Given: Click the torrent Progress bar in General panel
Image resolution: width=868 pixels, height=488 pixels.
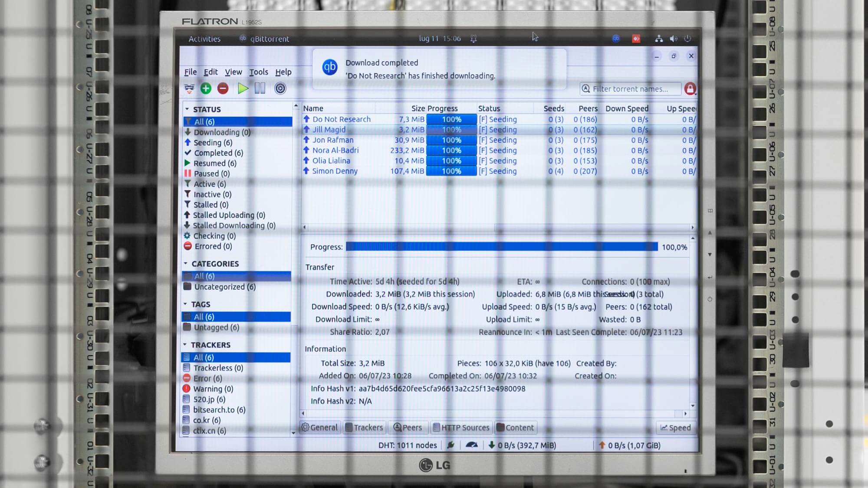Looking at the screenshot, I should point(502,247).
